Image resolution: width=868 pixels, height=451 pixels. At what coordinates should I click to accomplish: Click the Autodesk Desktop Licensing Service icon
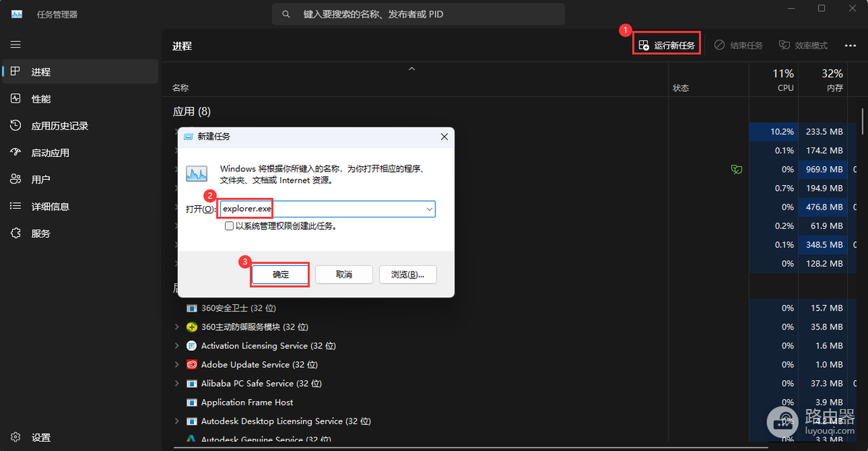pyautogui.click(x=192, y=421)
